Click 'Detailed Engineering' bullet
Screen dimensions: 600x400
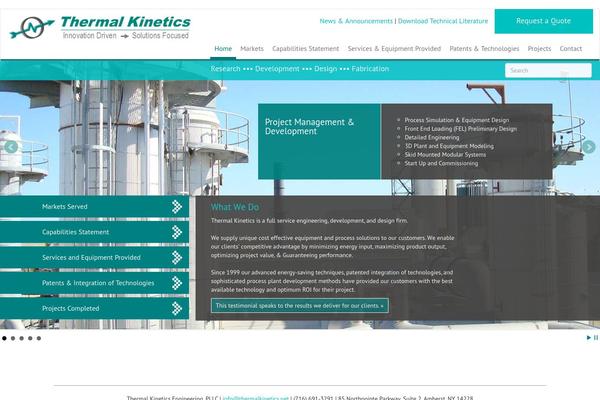pyautogui.click(x=432, y=137)
